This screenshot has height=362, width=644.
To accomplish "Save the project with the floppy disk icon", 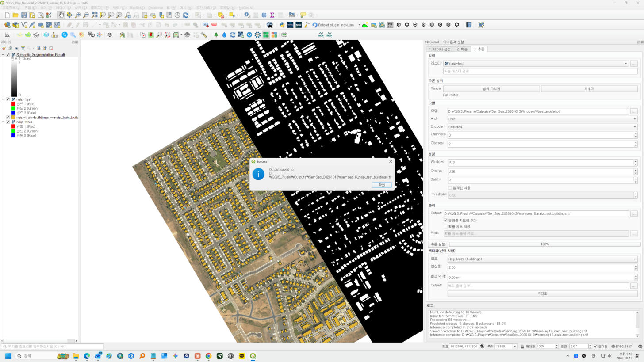I will tap(24, 15).
